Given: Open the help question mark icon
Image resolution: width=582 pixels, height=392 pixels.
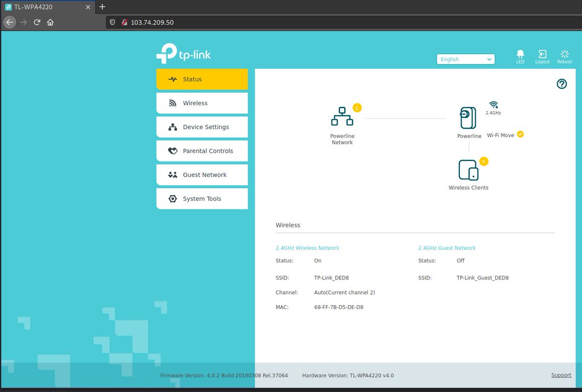Looking at the screenshot, I should click(x=562, y=84).
